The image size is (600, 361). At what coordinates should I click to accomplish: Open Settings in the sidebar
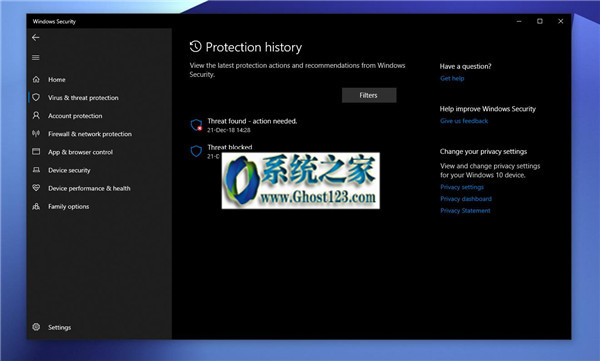tap(59, 327)
